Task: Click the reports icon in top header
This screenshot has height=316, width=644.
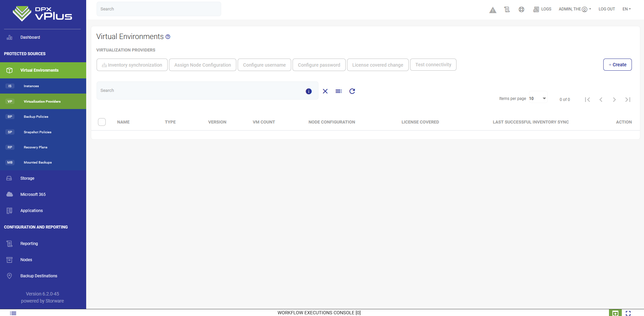Action: 507,9
